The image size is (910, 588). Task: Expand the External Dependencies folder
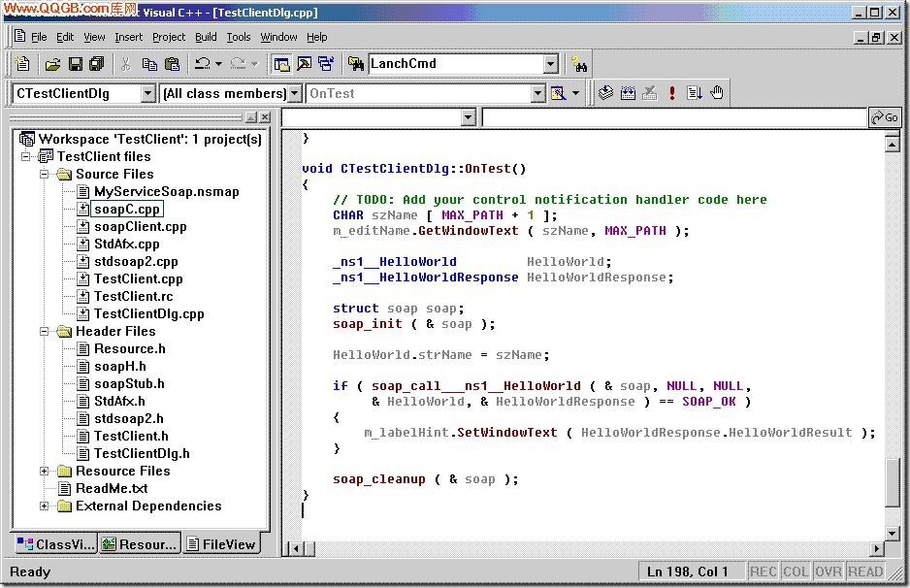tap(44, 506)
